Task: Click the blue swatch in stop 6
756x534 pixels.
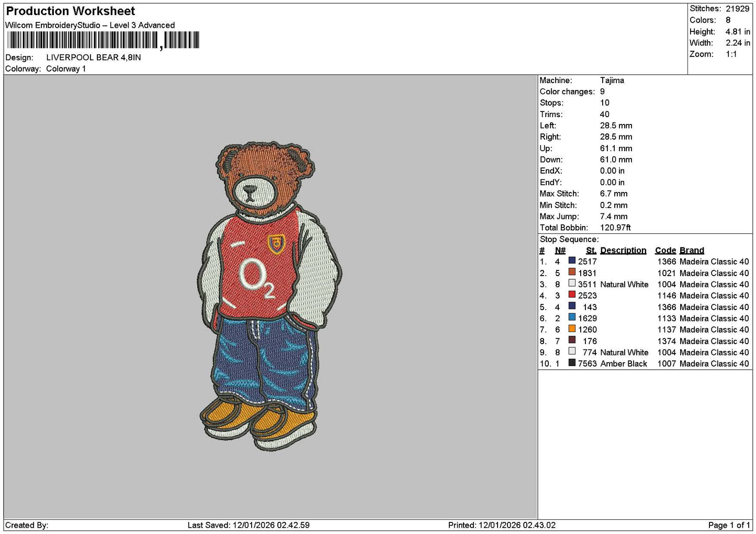Action: pos(572,317)
